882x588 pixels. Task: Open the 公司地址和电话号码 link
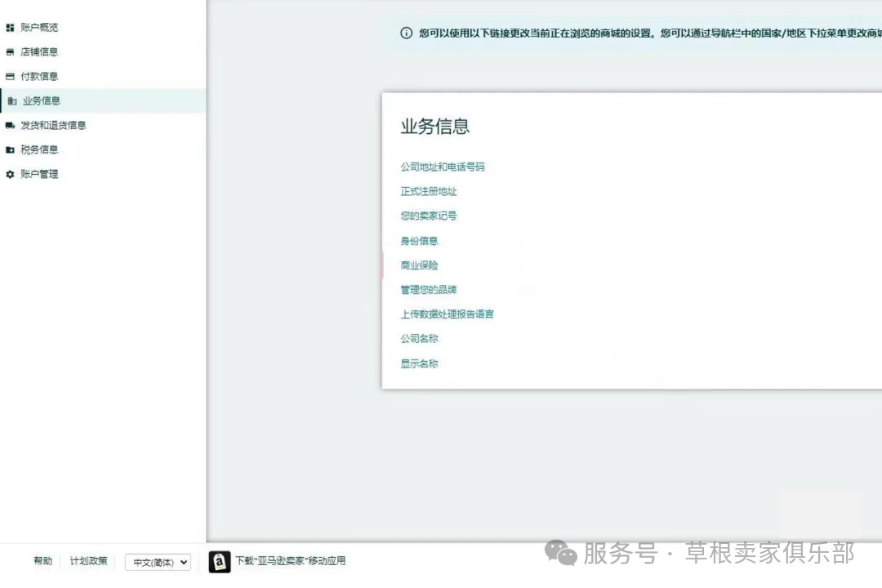point(442,167)
